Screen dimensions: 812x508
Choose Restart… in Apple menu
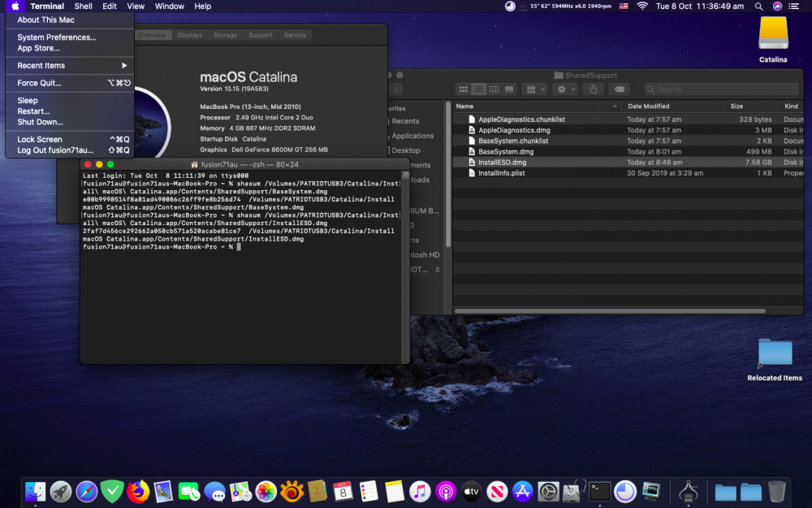69,111
